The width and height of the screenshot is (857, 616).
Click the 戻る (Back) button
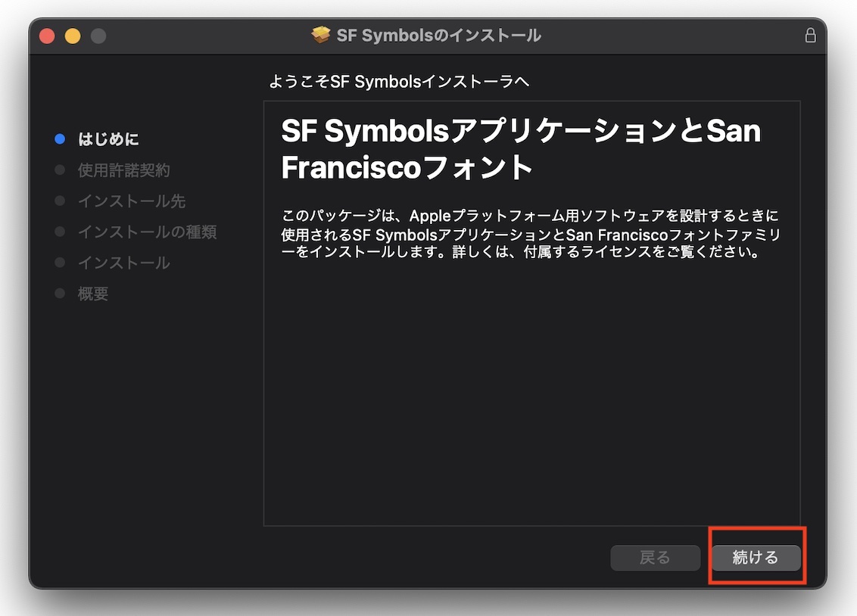[x=656, y=558]
